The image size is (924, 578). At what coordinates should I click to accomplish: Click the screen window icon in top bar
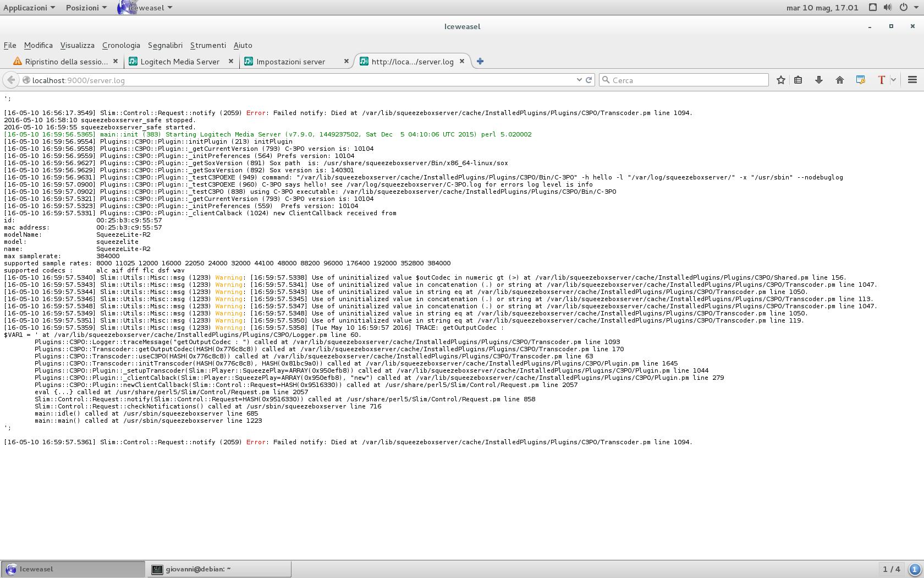tap(872, 7)
